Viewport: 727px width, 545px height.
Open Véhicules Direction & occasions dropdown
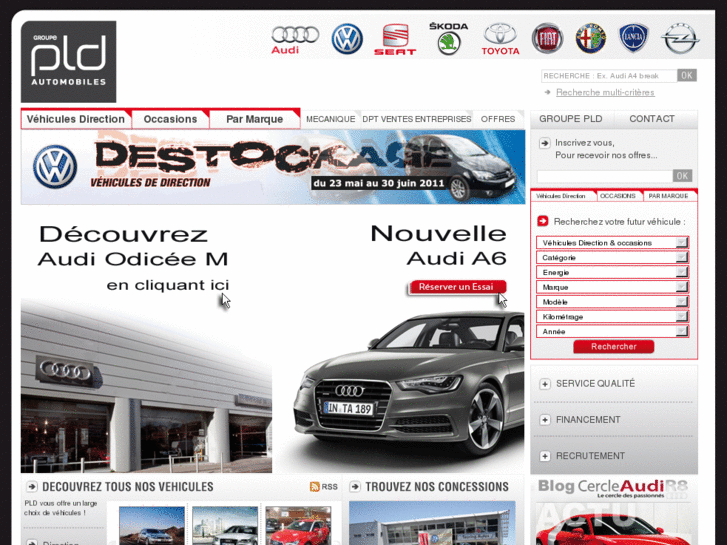pos(612,243)
